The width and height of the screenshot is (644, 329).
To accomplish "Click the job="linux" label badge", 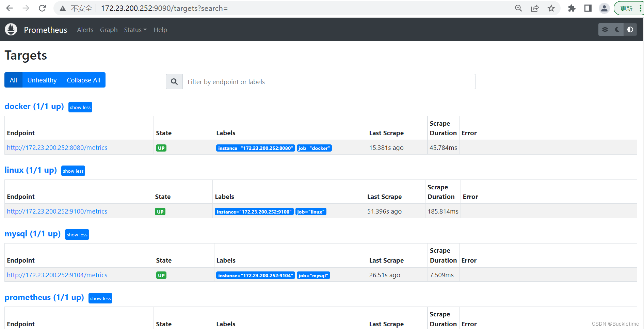I will point(311,212).
